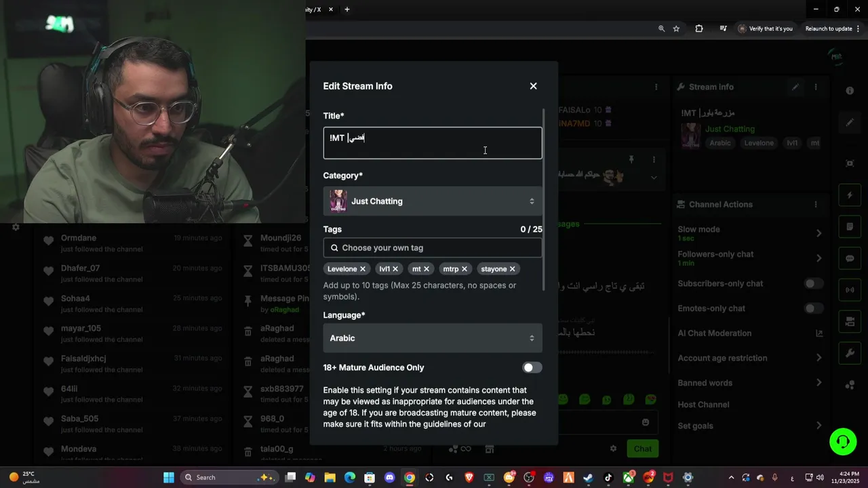Remove the mtrp tag
The width and height of the screenshot is (868, 488).
[x=465, y=269]
